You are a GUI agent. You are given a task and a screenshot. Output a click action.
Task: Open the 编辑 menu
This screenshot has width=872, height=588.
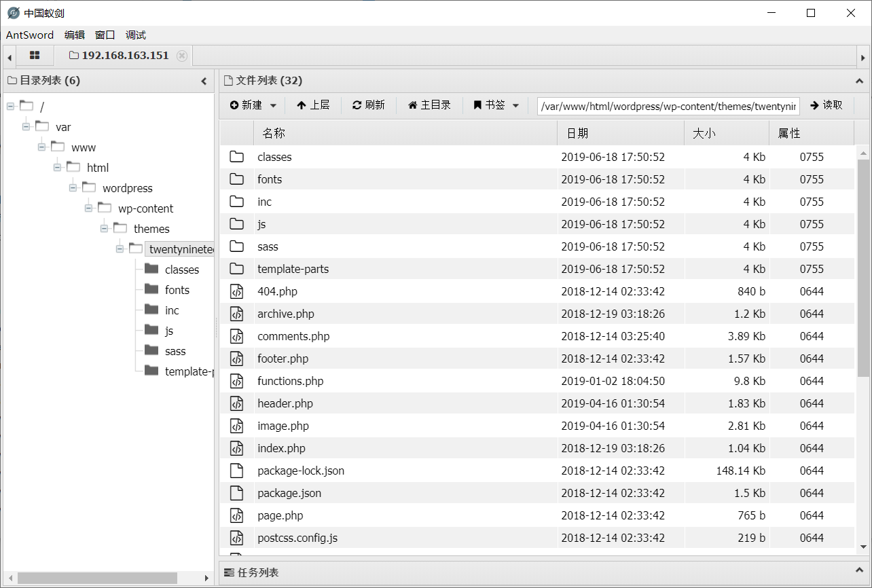tap(75, 35)
